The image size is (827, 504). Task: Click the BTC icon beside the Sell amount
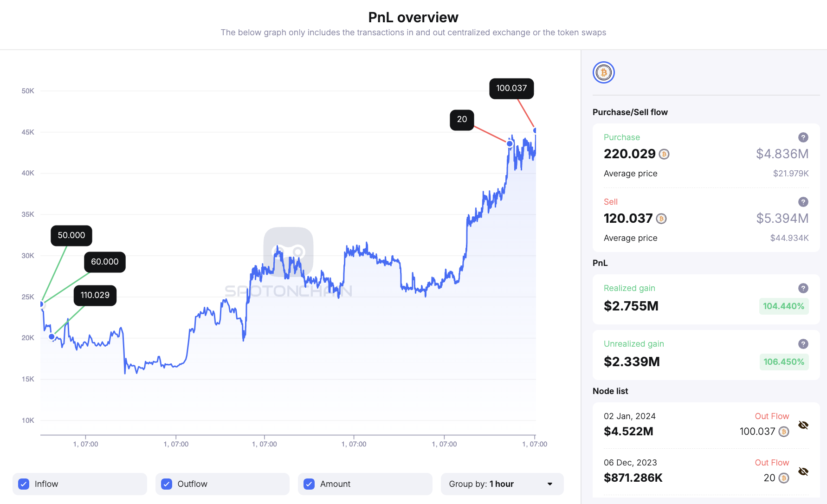point(661,218)
